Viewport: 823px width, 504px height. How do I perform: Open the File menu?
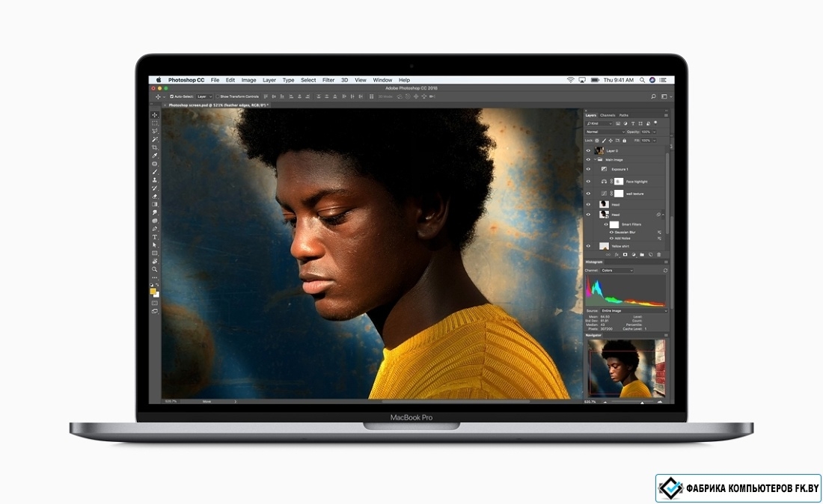click(215, 80)
